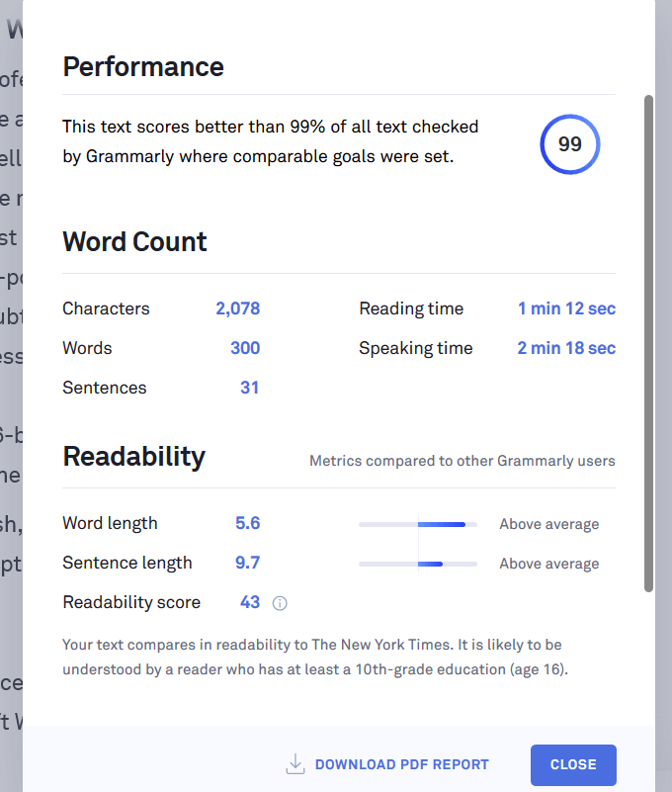Select the Speaking time 2 min 18 sec
Image resolution: width=672 pixels, height=792 pixels.
[x=565, y=348]
